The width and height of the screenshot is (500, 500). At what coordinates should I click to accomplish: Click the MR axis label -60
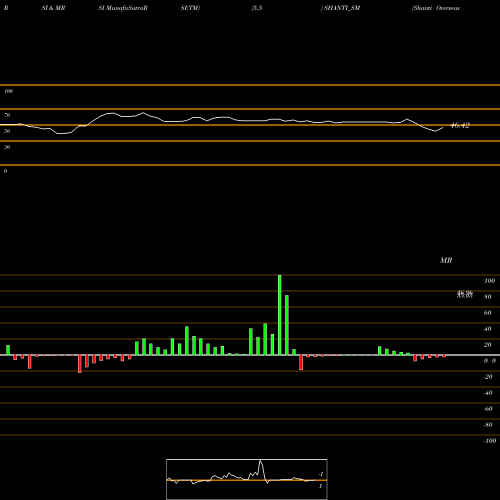(x=488, y=409)
